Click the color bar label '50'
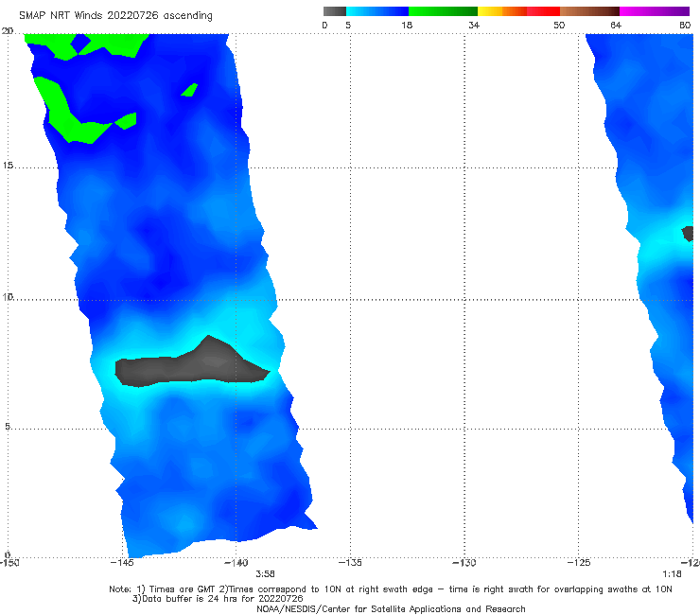Image resolution: width=700 pixels, height=615 pixels. click(x=559, y=26)
